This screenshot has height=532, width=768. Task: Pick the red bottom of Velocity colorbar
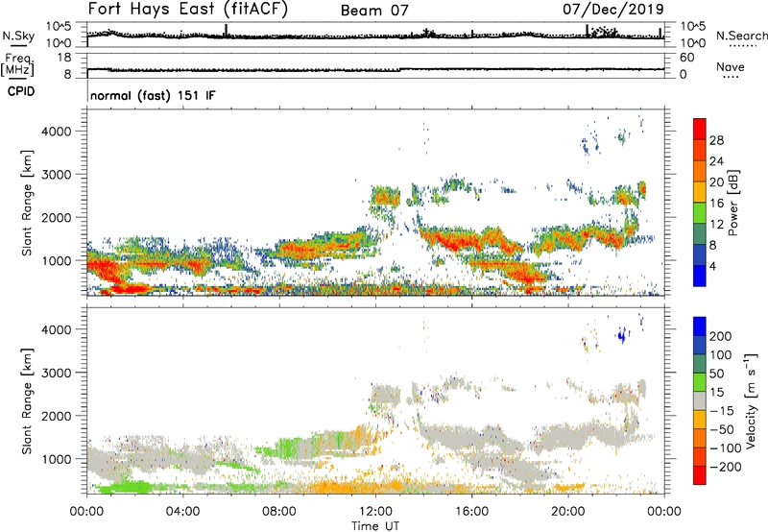tap(700, 475)
